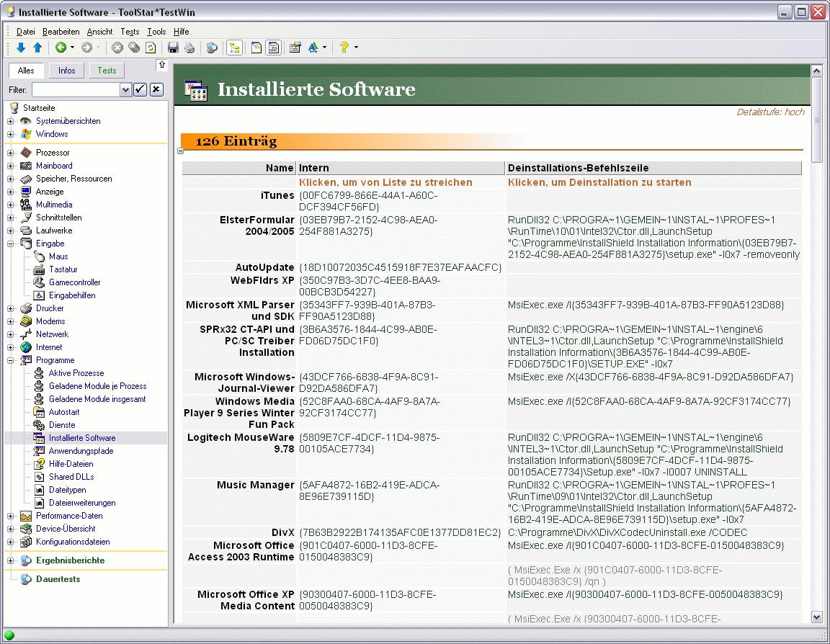This screenshot has width=830, height=644.
Task: Open the Tools menu
Action: (156, 32)
